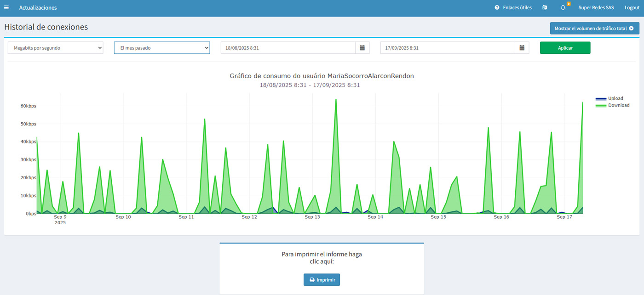Click the Actualizaciones title in the header

tap(38, 8)
